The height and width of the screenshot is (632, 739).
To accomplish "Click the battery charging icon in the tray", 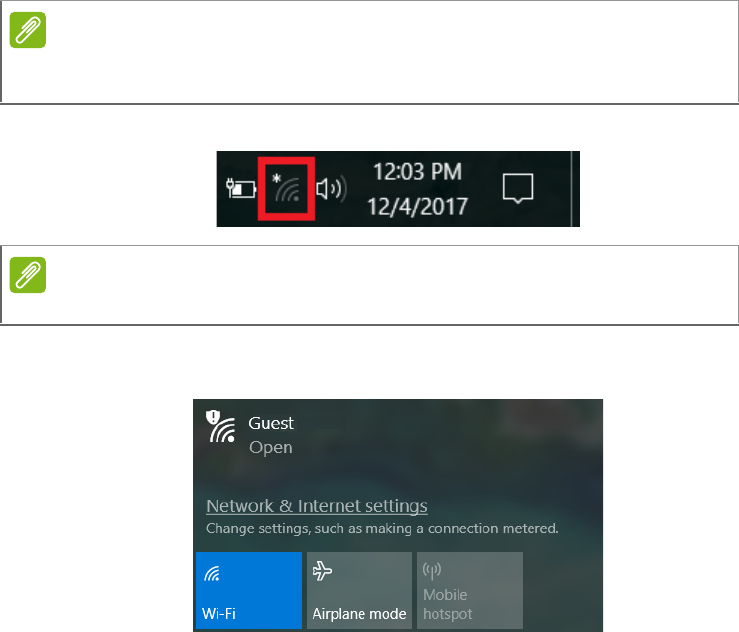I will pyautogui.click(x=241, y=189).
